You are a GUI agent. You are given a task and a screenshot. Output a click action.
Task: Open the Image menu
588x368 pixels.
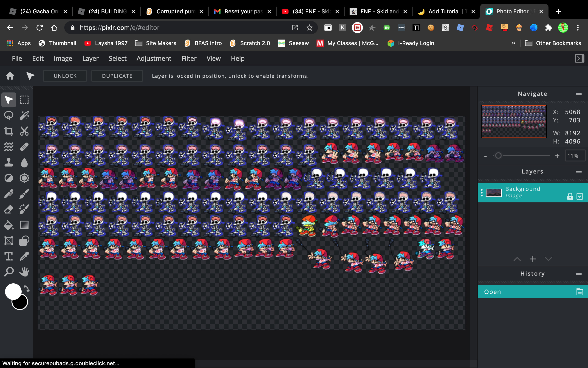63,58
